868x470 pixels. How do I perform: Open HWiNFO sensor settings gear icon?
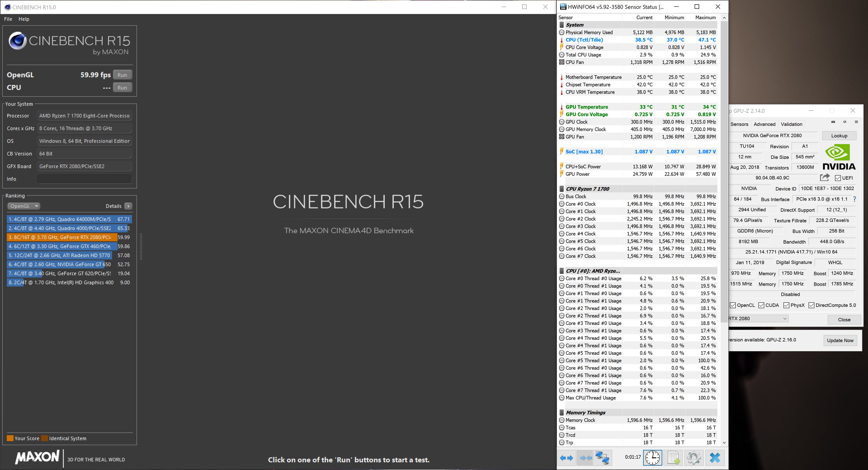(694, 458)
